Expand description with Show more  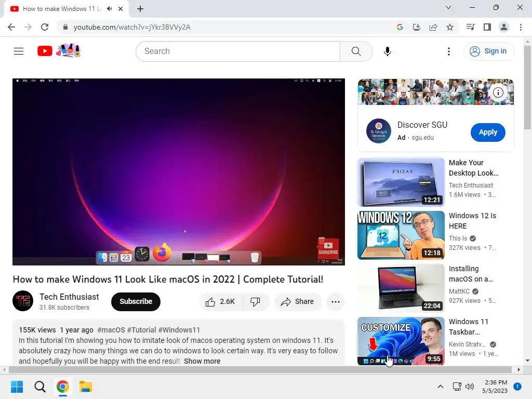tap(202, 362)
